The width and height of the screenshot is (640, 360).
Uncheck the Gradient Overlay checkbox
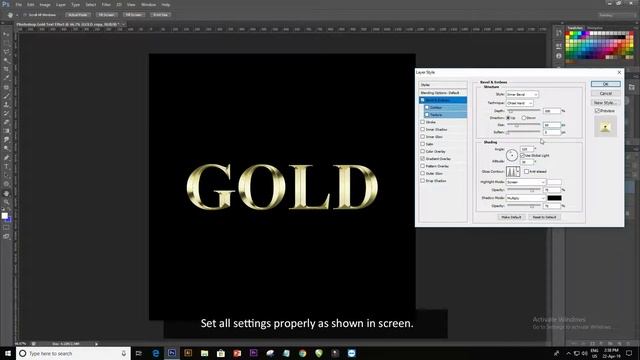click(423, 159)
